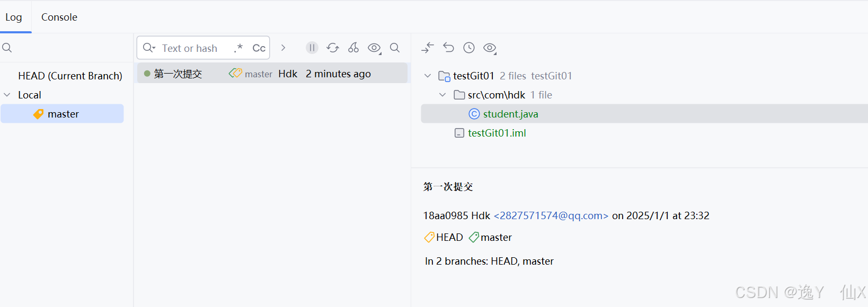Click the master label on commit row
The image size is (868, 307).
coord(259,74)
